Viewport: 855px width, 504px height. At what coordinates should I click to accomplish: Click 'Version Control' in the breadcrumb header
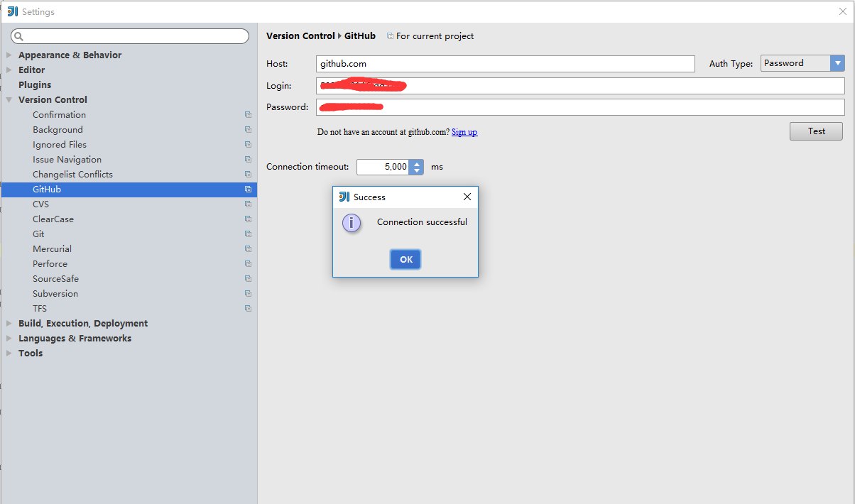coord(300,36)
